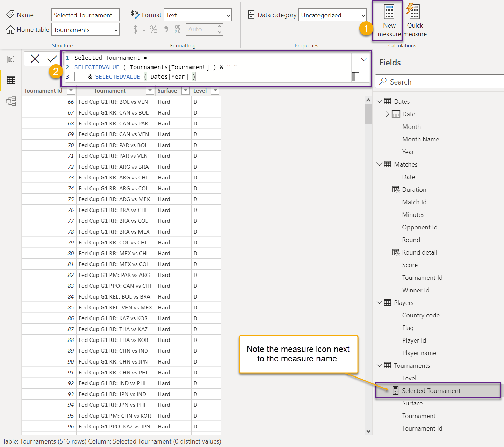Viewport: 504px width, 447px height.
Task: Click the Name input field
Action: 85,15
